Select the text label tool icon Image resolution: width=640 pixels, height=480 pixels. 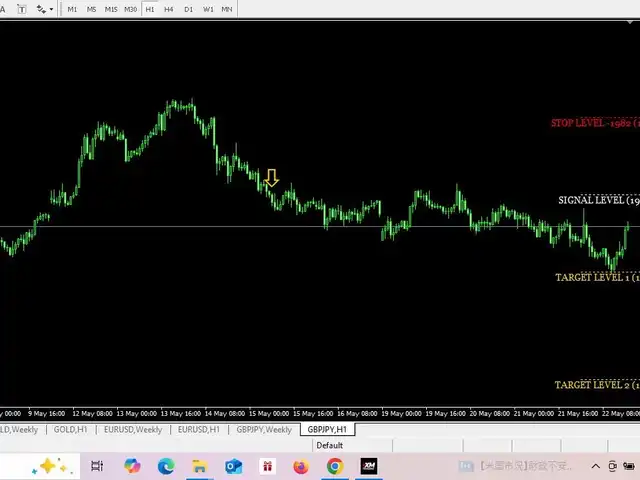[x=21, y=9]
